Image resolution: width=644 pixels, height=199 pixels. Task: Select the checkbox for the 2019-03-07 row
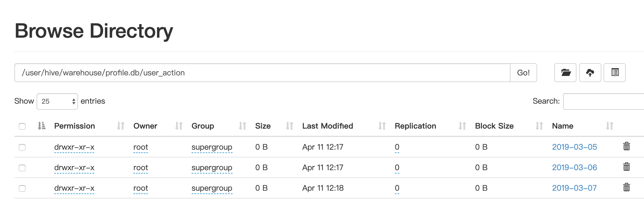pyautogui.click(x=22, y=188)
